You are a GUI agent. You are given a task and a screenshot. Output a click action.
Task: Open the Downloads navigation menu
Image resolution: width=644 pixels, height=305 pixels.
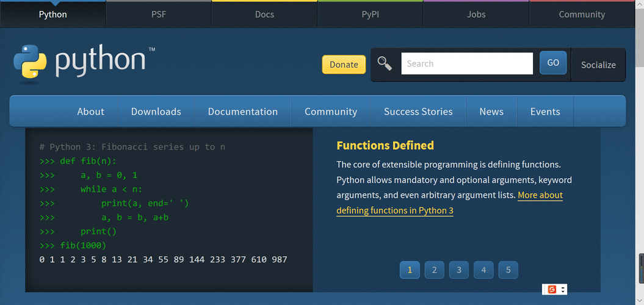[x=156, y=112]
